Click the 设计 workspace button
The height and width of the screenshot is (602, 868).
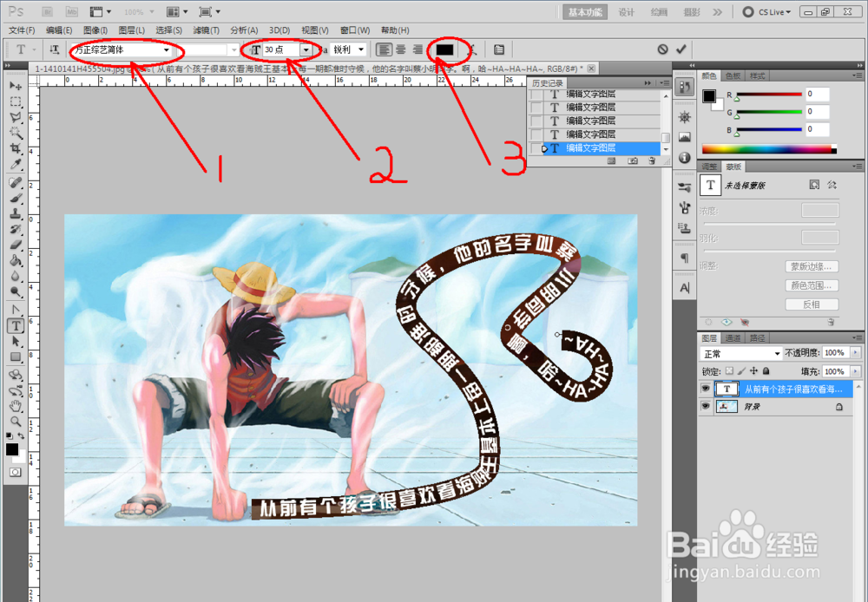tap(626, 12)
